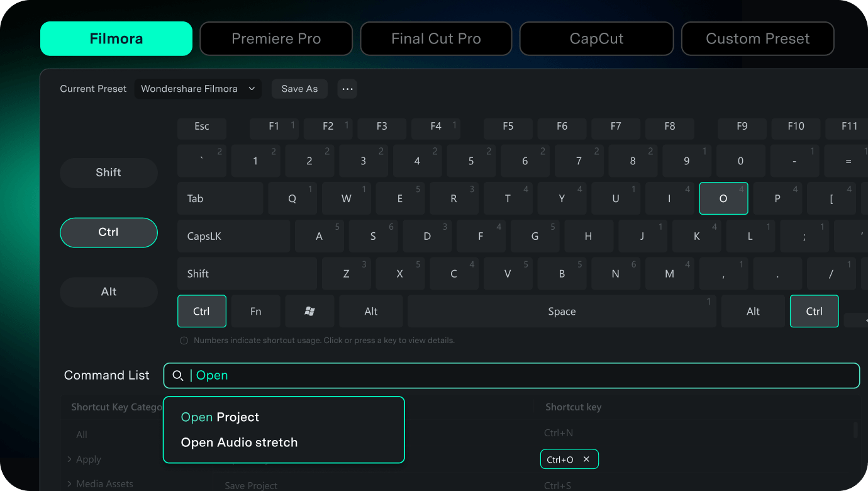Click the Save Project command row
Viewport: 868px width, 491px height.
click(251, 485)
